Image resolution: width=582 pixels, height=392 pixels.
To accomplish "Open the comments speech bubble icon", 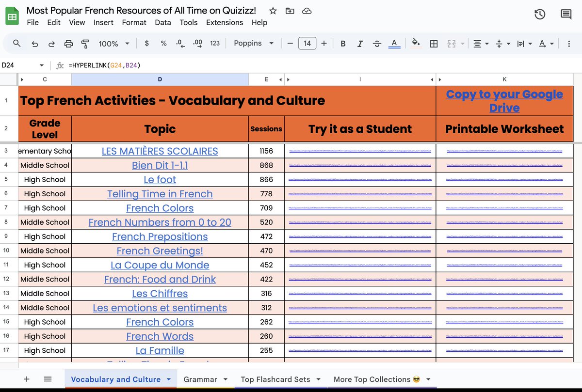I will (x=566, y=15).
